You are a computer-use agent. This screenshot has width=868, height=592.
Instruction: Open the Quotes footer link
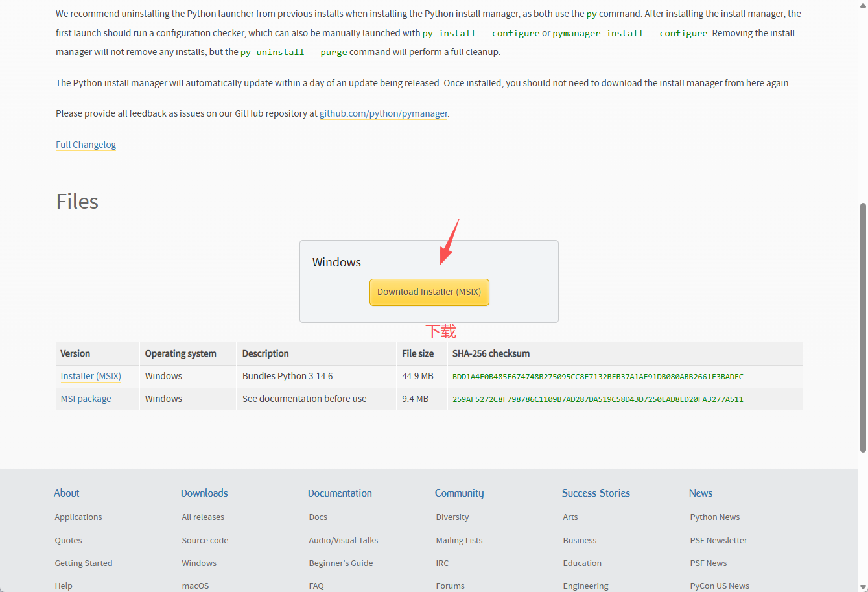coord(68,540)
